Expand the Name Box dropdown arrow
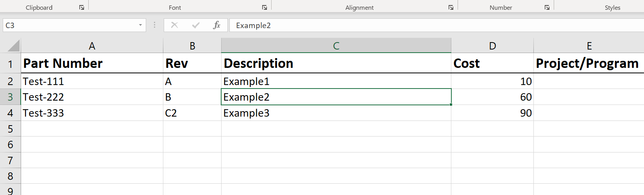The width and height of the screenshot is (644, 195). click(x=140, y=25)
